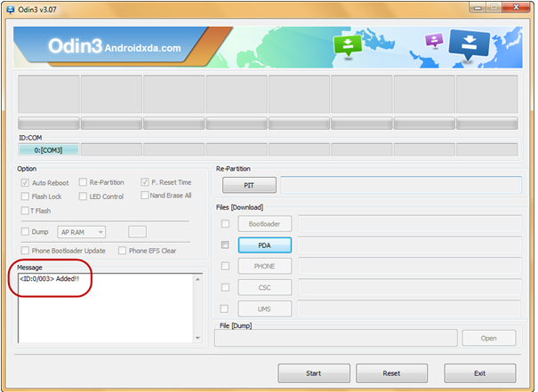Click the '<ID:0/003> Added!!' message text
This screenshot has height=392, width=538.
point(50,279)
